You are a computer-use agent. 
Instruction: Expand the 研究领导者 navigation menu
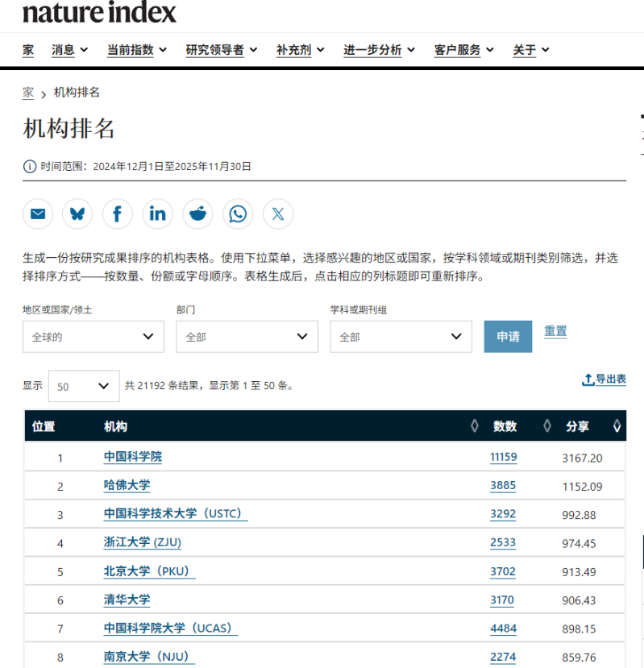click(x=222, y=50)
